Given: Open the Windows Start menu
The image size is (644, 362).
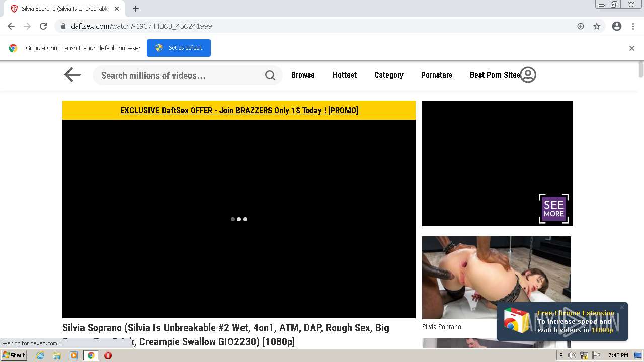Looking at the screenshot, I should [x=14, y=355].
